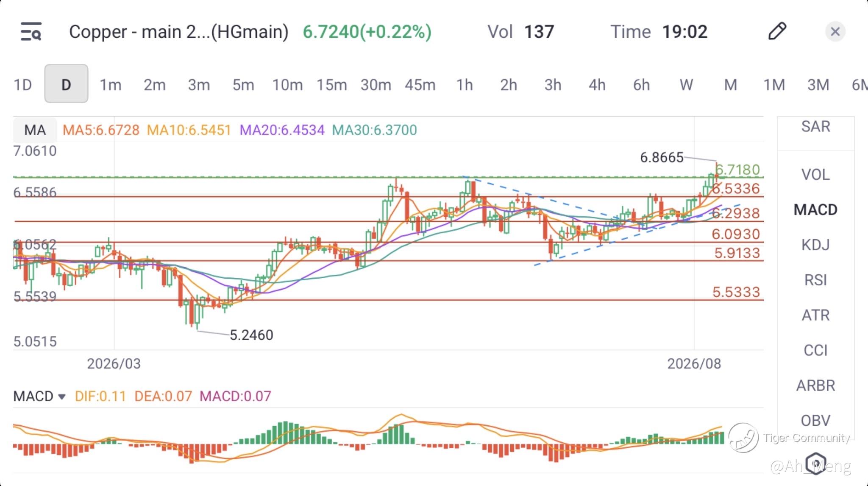This screenshot has width=868, height=486.
Task: Select SAR indicator in side list
Action: point(816,126)
